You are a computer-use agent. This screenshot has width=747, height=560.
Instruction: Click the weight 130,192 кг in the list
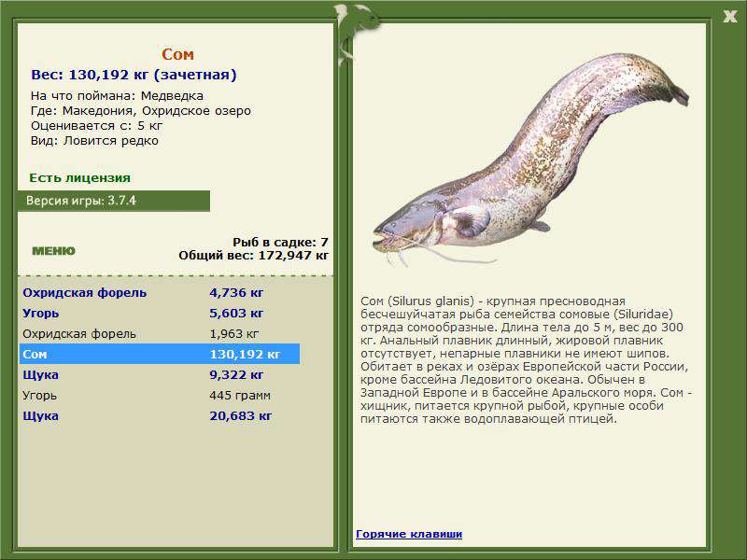245,354
